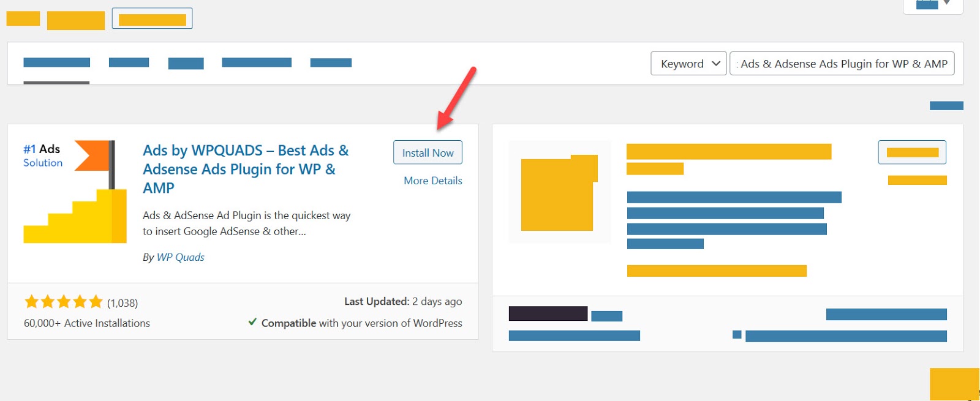Expand the Keyword search type dropdown
The height and width of the screenshot is (401, 980).
688,64
